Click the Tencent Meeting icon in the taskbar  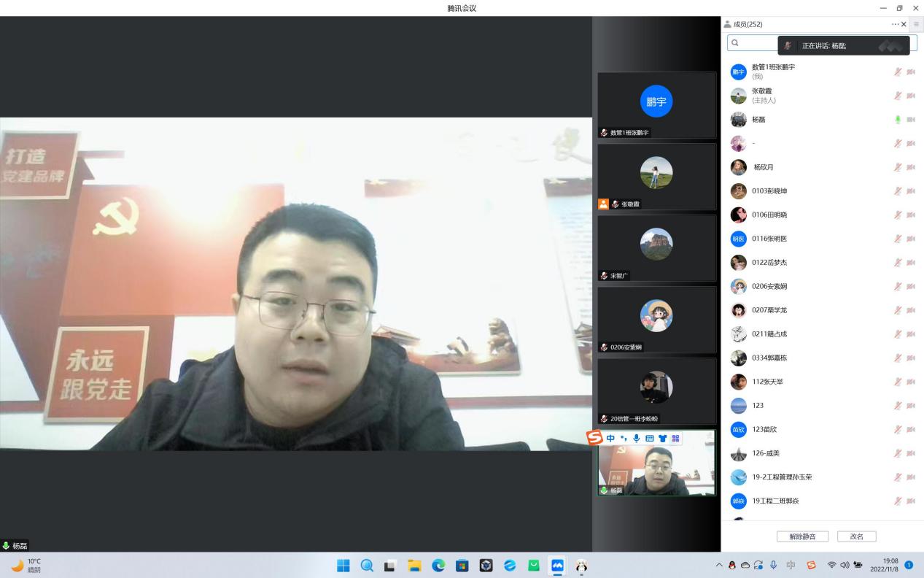pyautogui.click(x=557, y=566)
